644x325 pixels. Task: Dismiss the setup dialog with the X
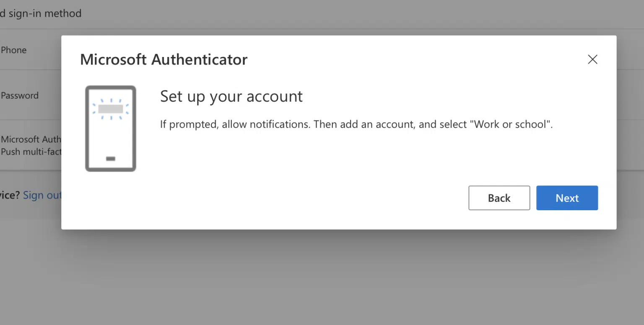(x=592, y=59)
